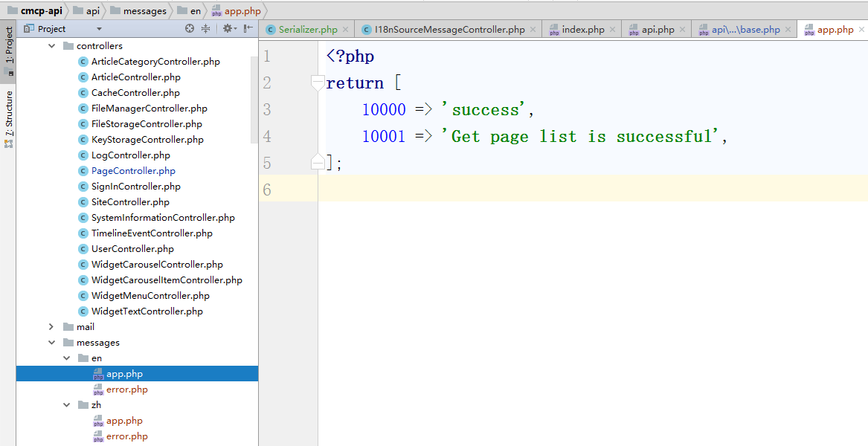Click the Scroll from Source target icon
The height and width of the screenshot is (446, 868).
click(190, 29)
